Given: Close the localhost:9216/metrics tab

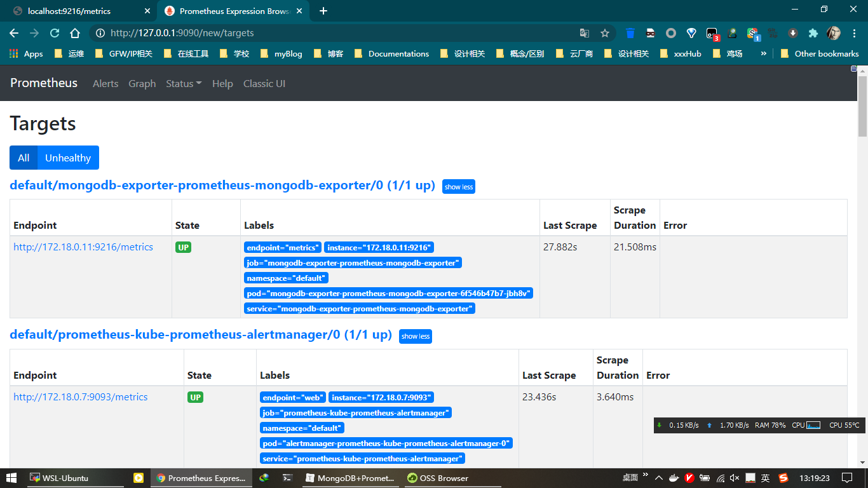Looking at the screenshot, I should [x=147, y=11].
